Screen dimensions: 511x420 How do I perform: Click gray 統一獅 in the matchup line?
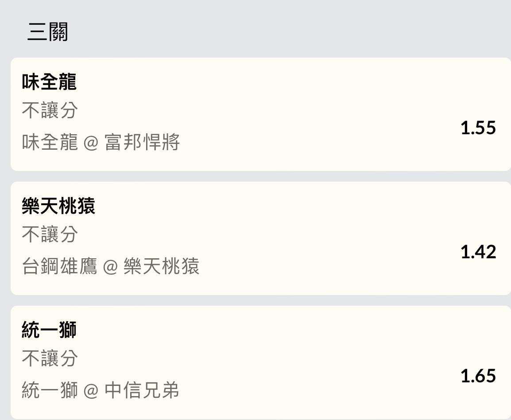pos(50,391)
